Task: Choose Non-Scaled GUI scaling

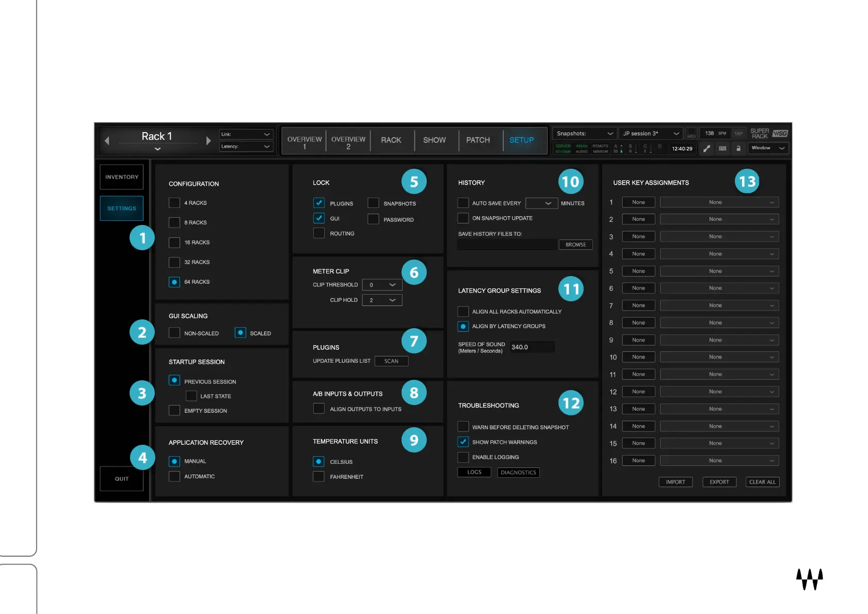Action: (x=174, y=333)
